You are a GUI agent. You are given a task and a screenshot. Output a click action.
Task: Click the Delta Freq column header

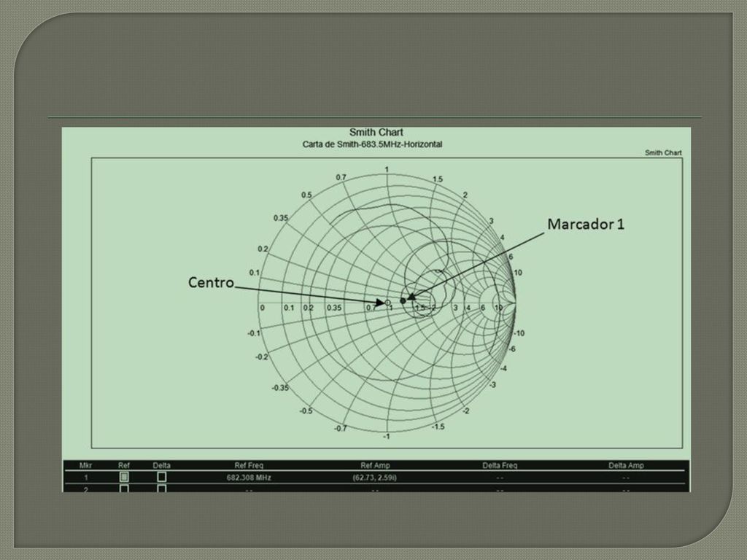500,465
